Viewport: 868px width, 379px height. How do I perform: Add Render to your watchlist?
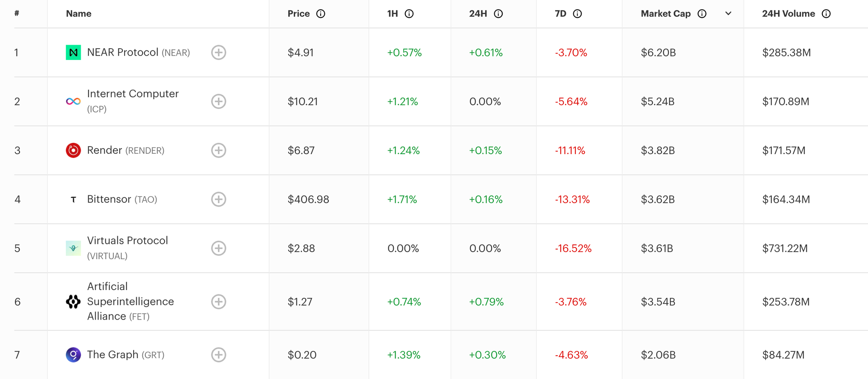(219, 151)
